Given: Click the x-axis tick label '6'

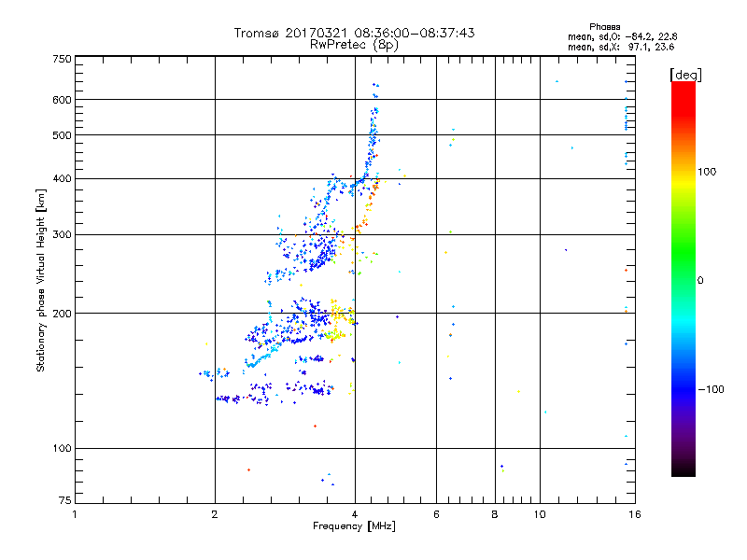Looking at the screenshot, I should tap(436, 515).
